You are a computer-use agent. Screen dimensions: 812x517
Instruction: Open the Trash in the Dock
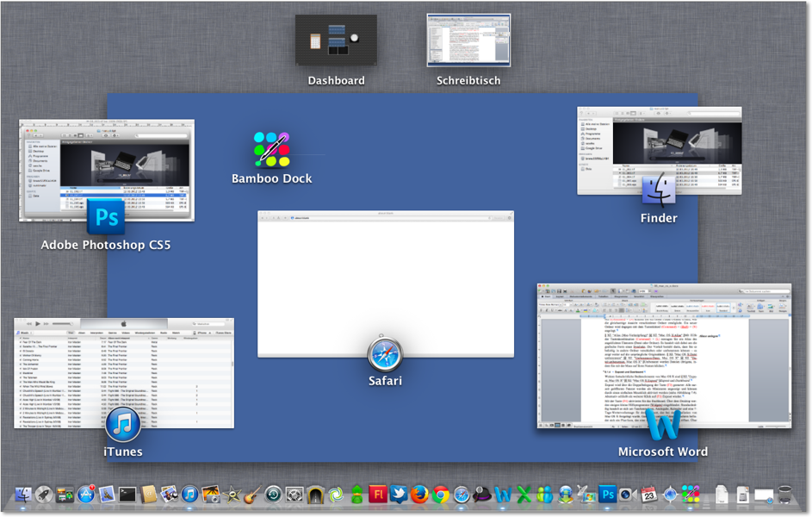(x=785, y=495)
